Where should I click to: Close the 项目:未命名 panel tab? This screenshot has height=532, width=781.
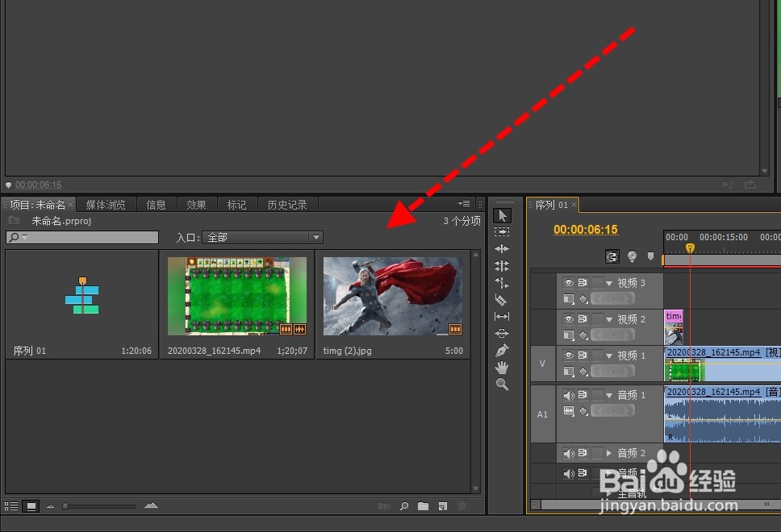[x=71, y=204]
